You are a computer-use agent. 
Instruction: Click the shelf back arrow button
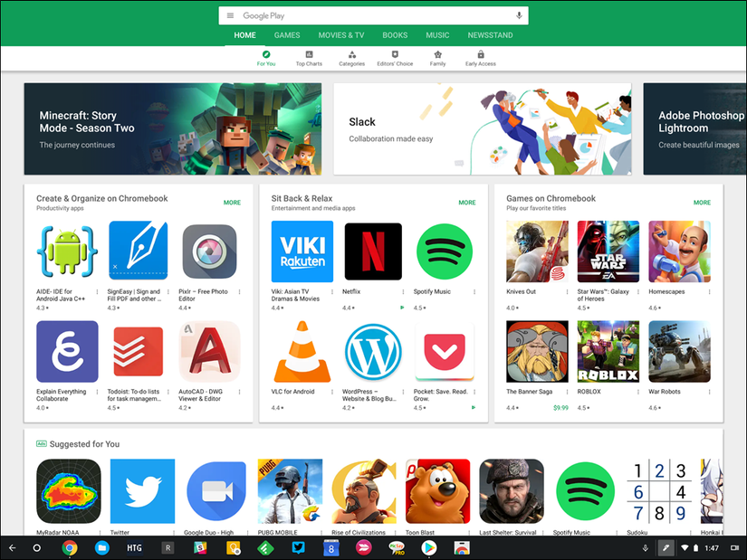[x=13, y=548]
